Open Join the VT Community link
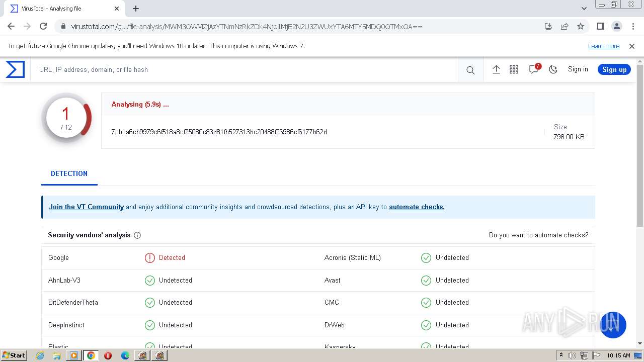Screen dimensions: 644x362 (86, 207)
